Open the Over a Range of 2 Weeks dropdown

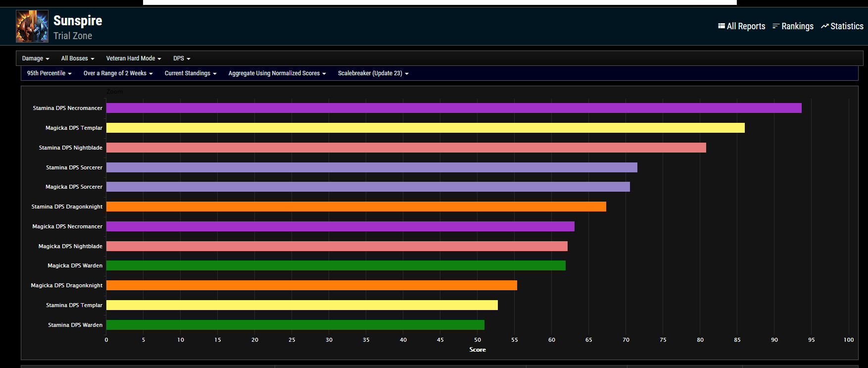(118, 73)
